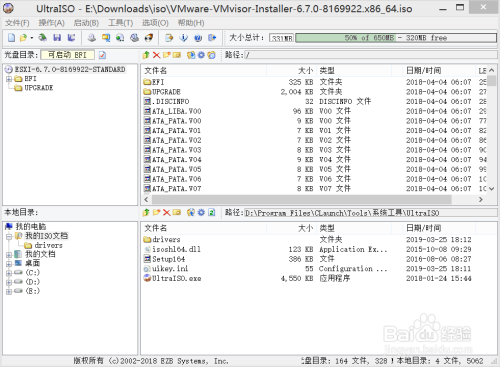
Task: Open the 启动(B) menu
Action: [86, 23]
